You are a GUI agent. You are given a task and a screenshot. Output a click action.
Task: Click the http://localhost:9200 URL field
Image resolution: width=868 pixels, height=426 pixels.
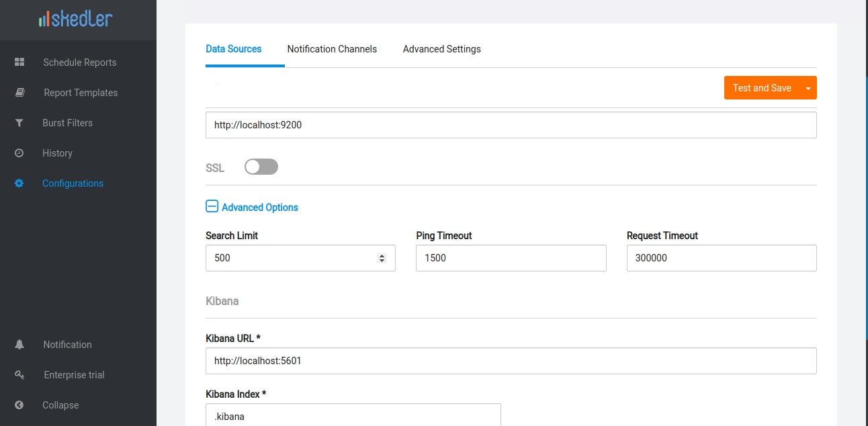(x=511, y=125)
